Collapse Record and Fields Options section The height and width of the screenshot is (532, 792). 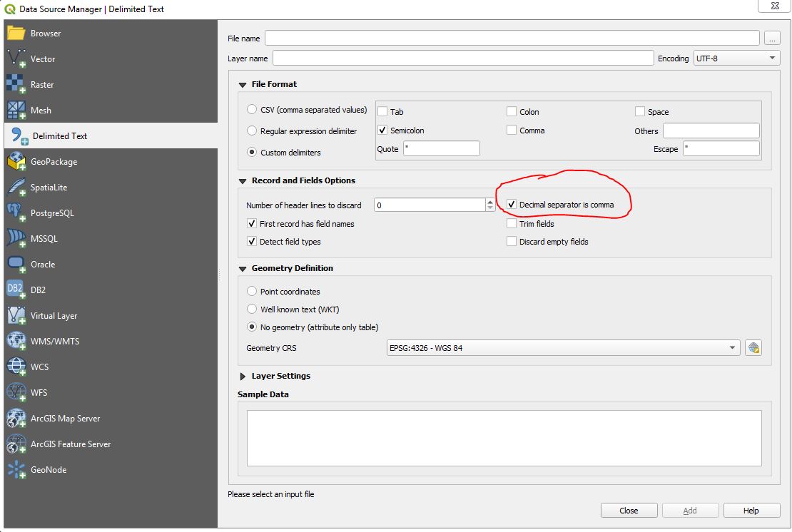pyautogui.click(x=243, y=180)
